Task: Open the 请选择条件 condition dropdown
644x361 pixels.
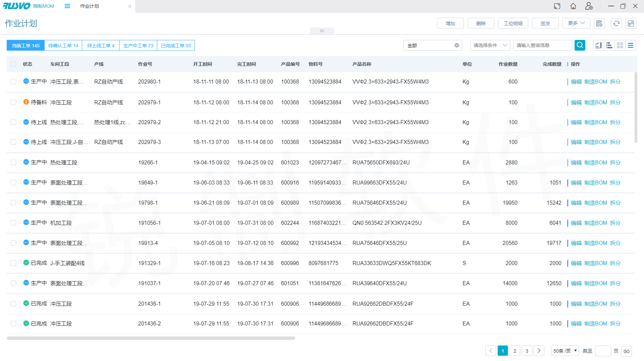Action: 490,45
